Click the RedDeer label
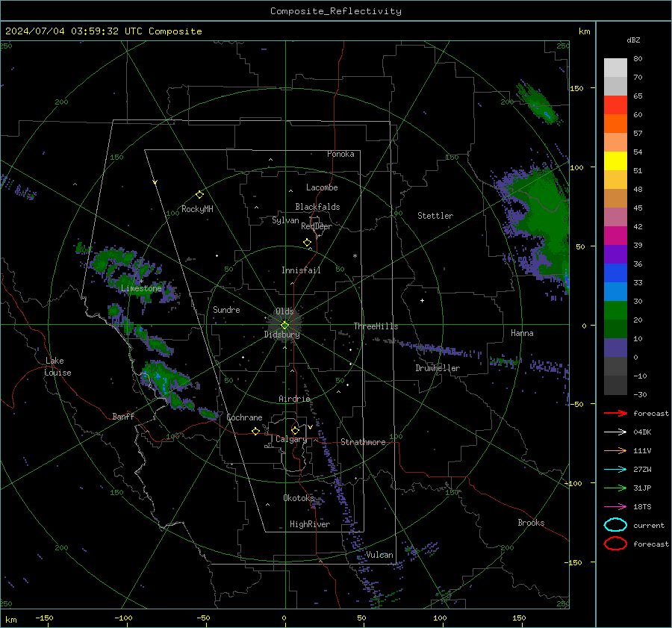Viewport: 672px width, 628px height. point(317,226)
